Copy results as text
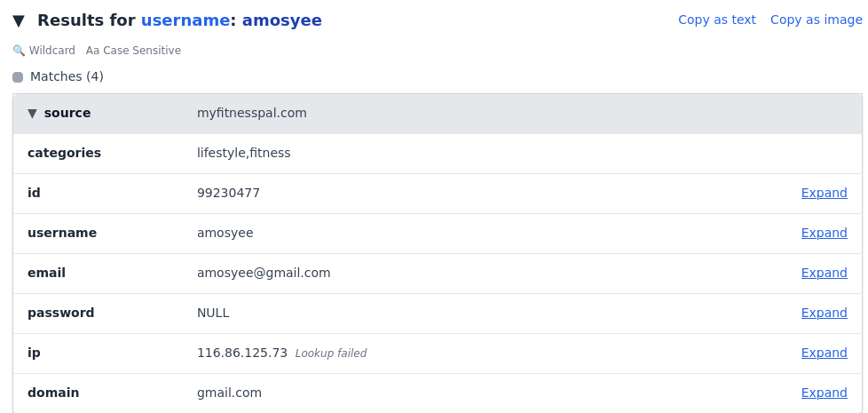Image resolution: width=868 pixels, height=413 pixels. (717, 20)
